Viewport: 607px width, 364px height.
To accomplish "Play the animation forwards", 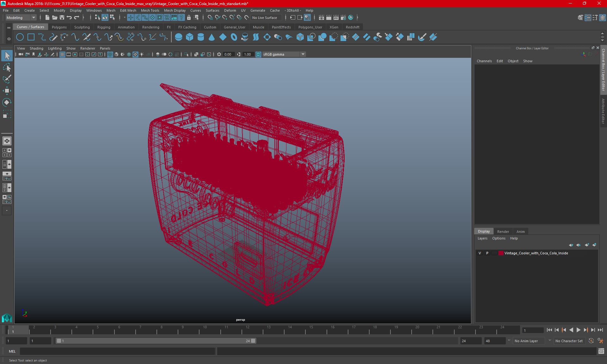I will (x=579, y=330).
